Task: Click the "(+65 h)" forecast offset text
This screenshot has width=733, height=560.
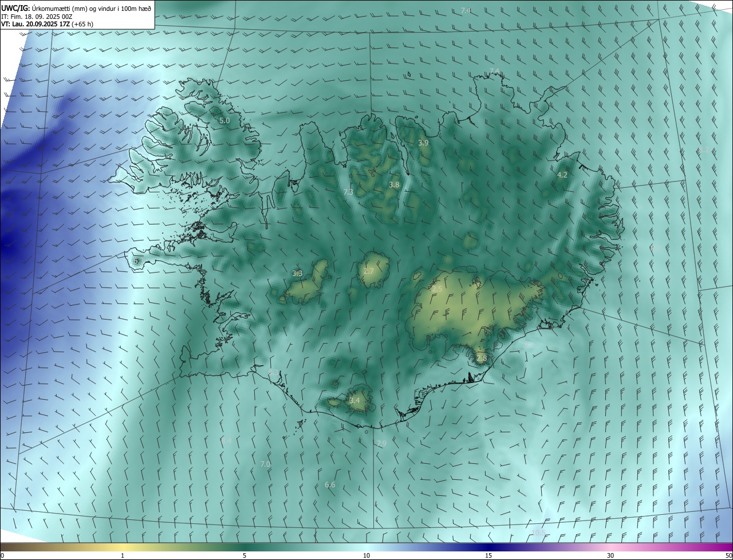Action: [x=82, y=24]
